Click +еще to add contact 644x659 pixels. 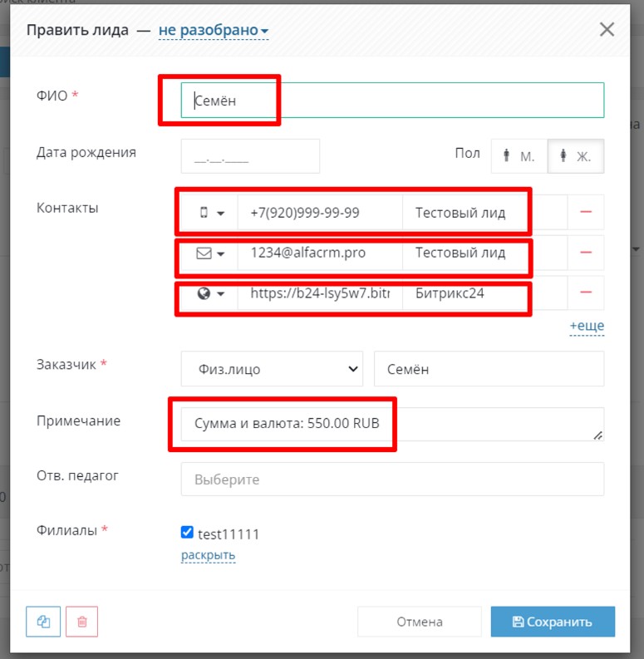tap(587, 326)
